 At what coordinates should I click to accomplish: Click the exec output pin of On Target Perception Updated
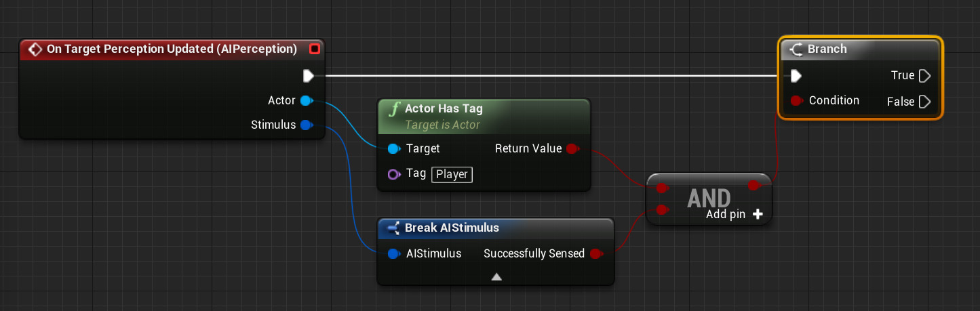[309, 75]
